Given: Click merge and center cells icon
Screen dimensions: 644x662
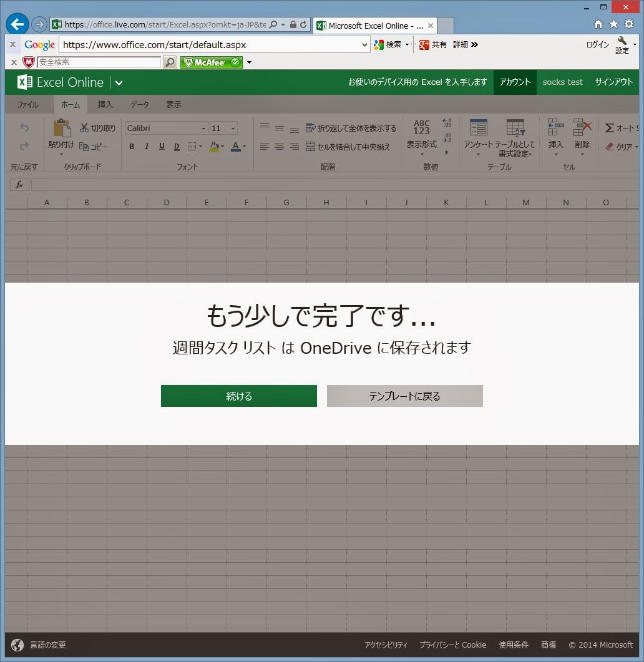Looking at the screenshot, I should (x=310, y=147).
